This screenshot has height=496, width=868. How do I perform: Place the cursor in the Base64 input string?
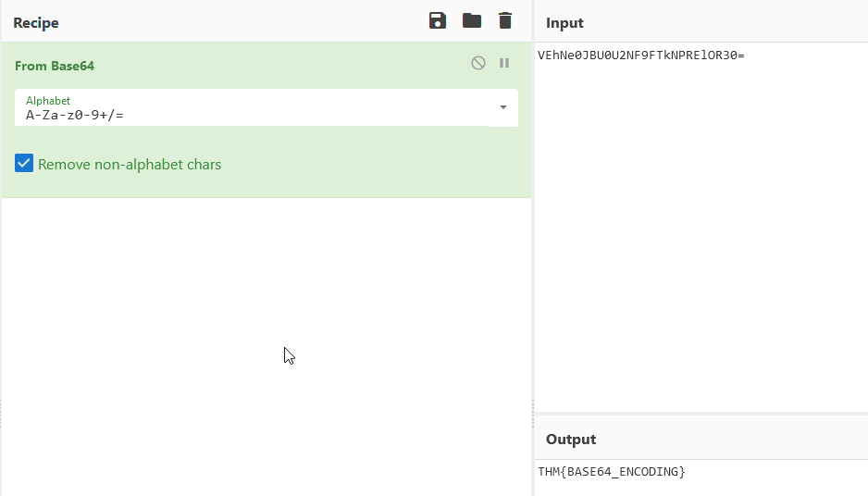[641, 56]
